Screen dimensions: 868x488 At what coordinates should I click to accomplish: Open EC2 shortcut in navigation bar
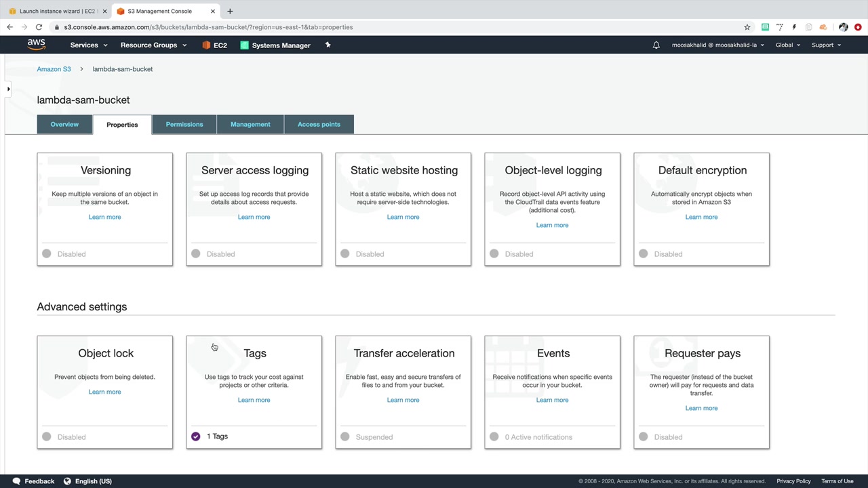(214, 45)
